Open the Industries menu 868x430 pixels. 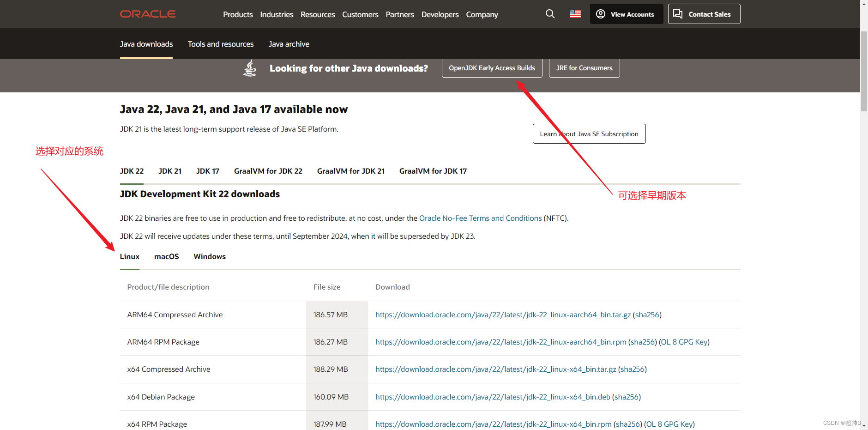pyautogui.click(x=277, y=14)
